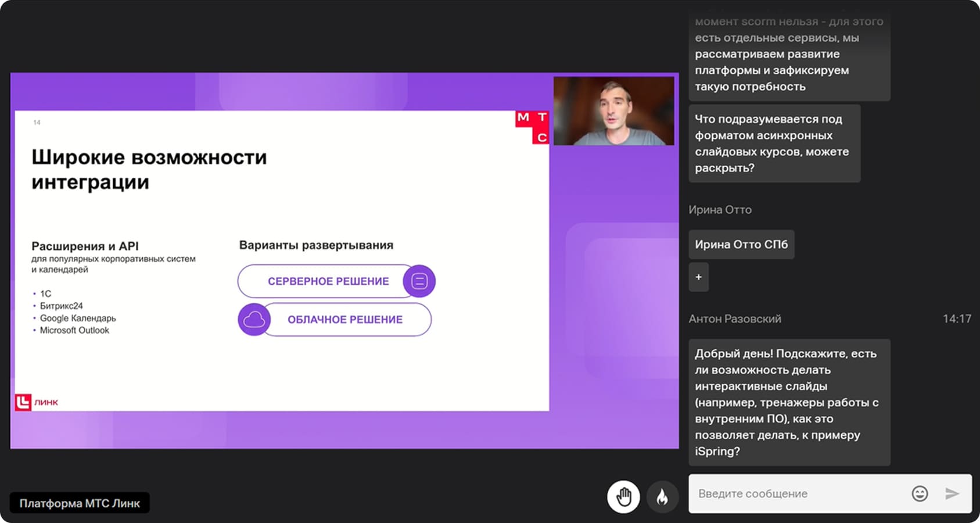Viewport: 980px width, 523px height.
Task: Expand the reactions selector via flame icon
Action: click(x=662, y=497)
